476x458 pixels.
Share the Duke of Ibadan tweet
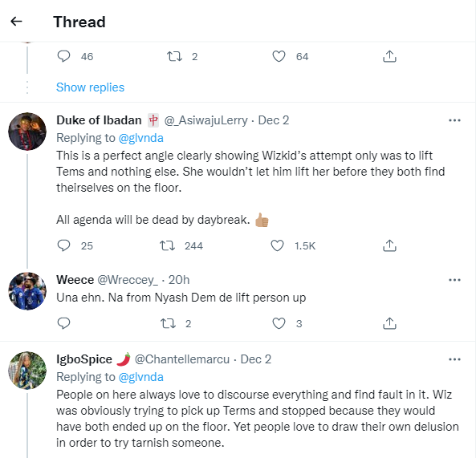[389, 245]
